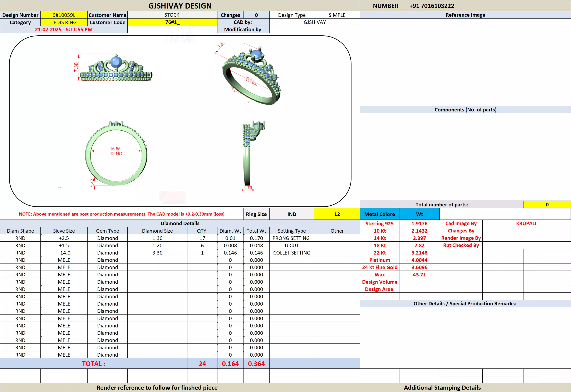This screenshot has height=392, width=571.
Task: Click the Reference Image header
Action: [465, 15]
